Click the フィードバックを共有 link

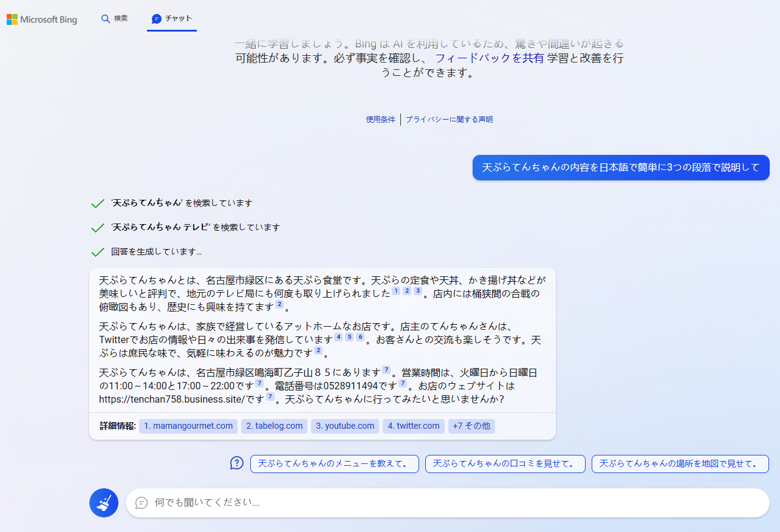point(490,59)
